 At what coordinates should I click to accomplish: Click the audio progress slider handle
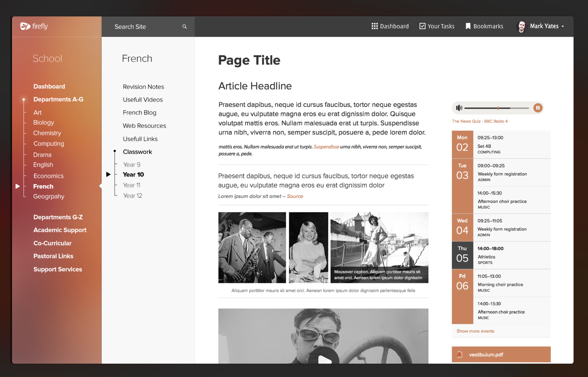coord(498,108)
